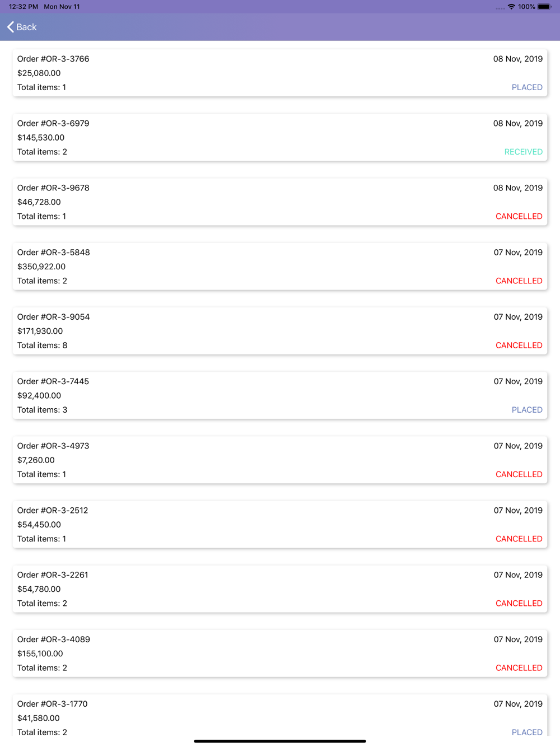Tap the PLACED status on order #OR-3-3766
Image resolution: width=560 pixels, height=747 pixels.
click(526, 87)
